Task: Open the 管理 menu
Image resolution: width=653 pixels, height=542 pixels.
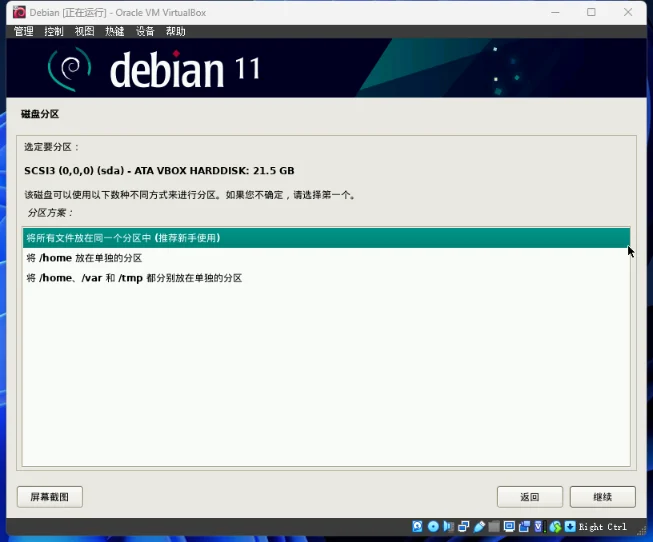Action: (23, 31)
